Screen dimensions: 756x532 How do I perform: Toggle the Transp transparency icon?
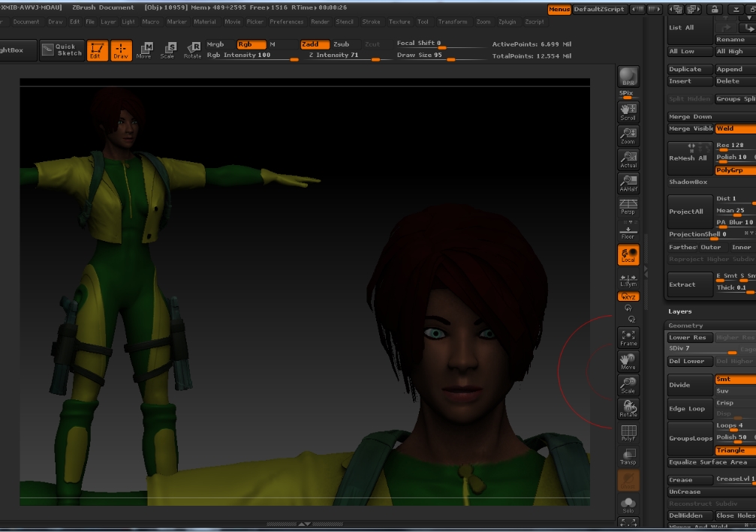point(628,456)
